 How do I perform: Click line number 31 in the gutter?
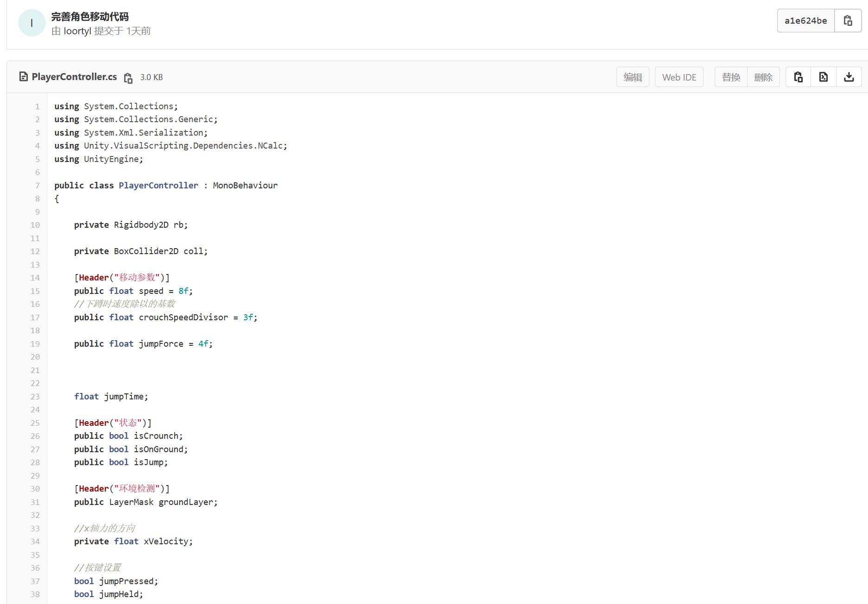[x=35, y=502]
